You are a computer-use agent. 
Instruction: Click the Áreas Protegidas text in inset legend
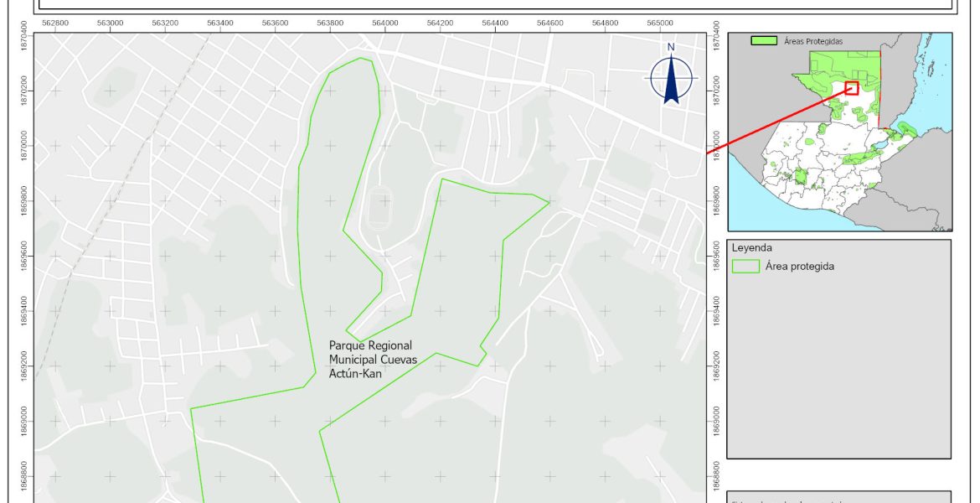(x=813, y=40)
